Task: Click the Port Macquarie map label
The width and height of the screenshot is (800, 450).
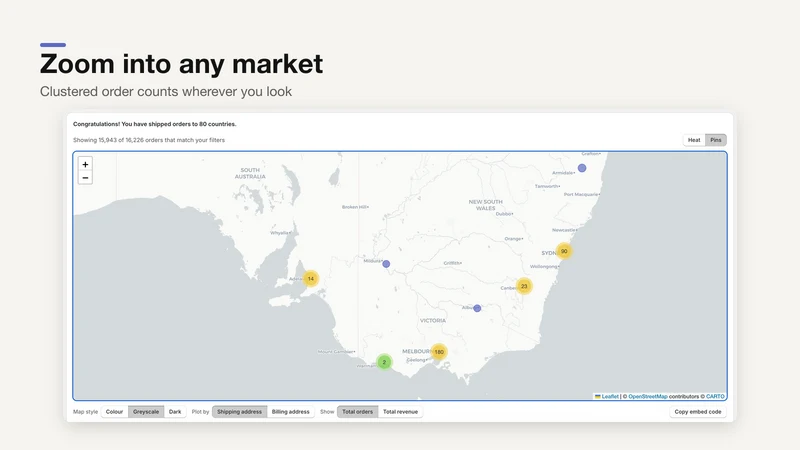Action: coord(582,194)
